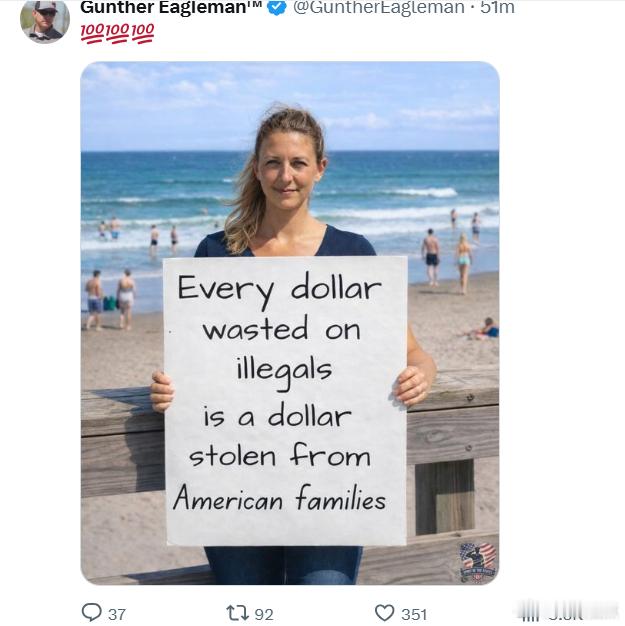This screenshot has height=626, width=625.
Task: Click the white sign reading 'Every dollar'
Action: point(286,401)
